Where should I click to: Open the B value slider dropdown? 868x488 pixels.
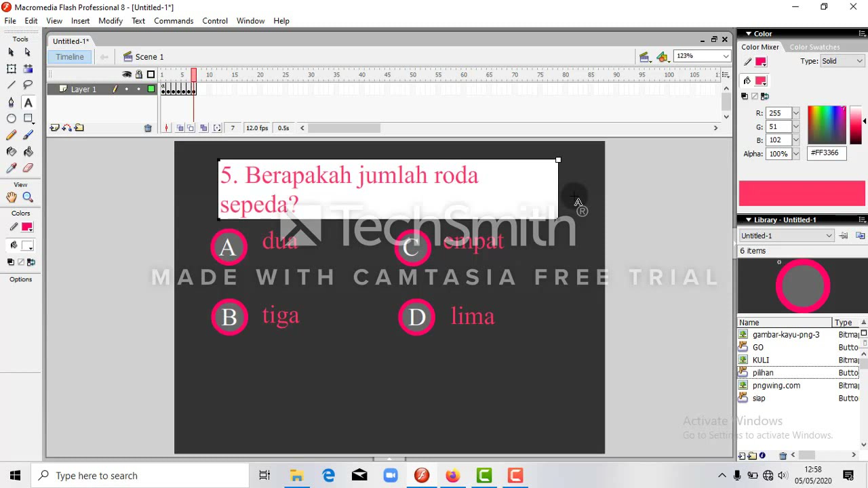[x=795, y=140]
